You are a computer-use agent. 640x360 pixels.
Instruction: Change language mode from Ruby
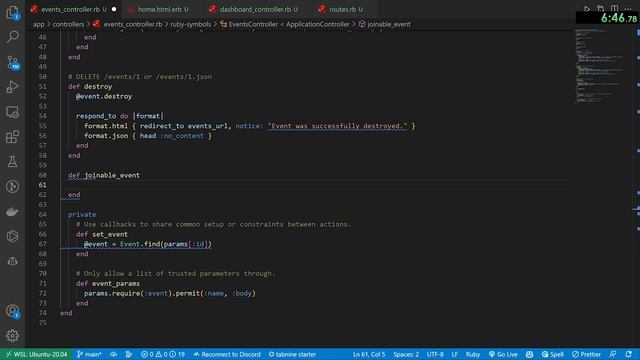tap(473, 354)
